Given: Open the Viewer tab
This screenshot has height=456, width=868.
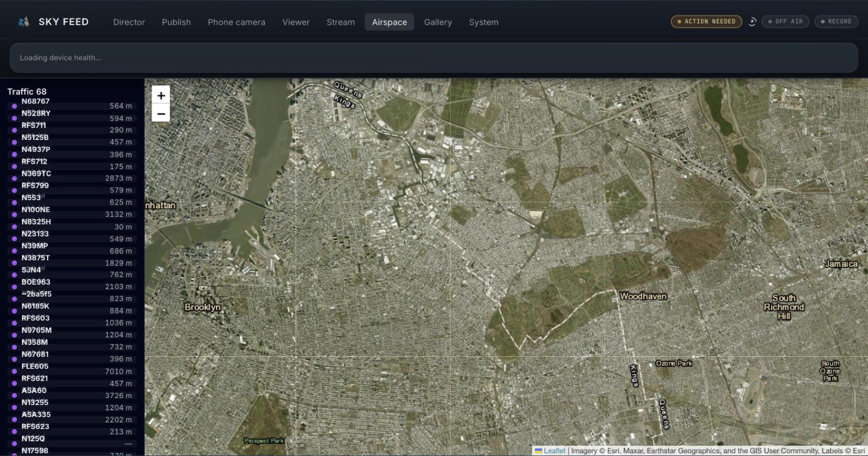Looking at the screenshot, I should (296, 22).
